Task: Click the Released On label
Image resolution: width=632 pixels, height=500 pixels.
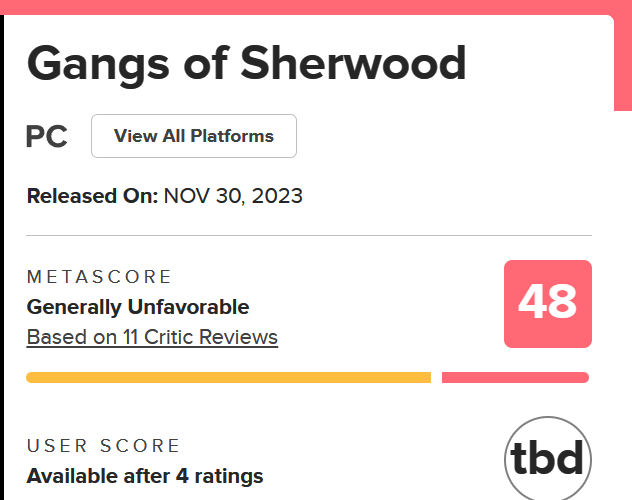Action: point(92,196)
